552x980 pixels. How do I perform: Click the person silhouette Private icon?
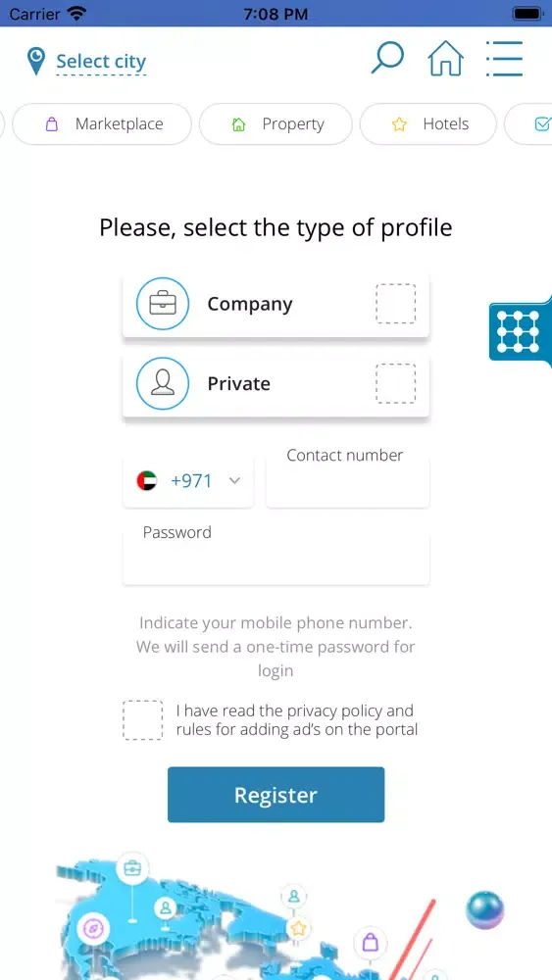[163, 383]
